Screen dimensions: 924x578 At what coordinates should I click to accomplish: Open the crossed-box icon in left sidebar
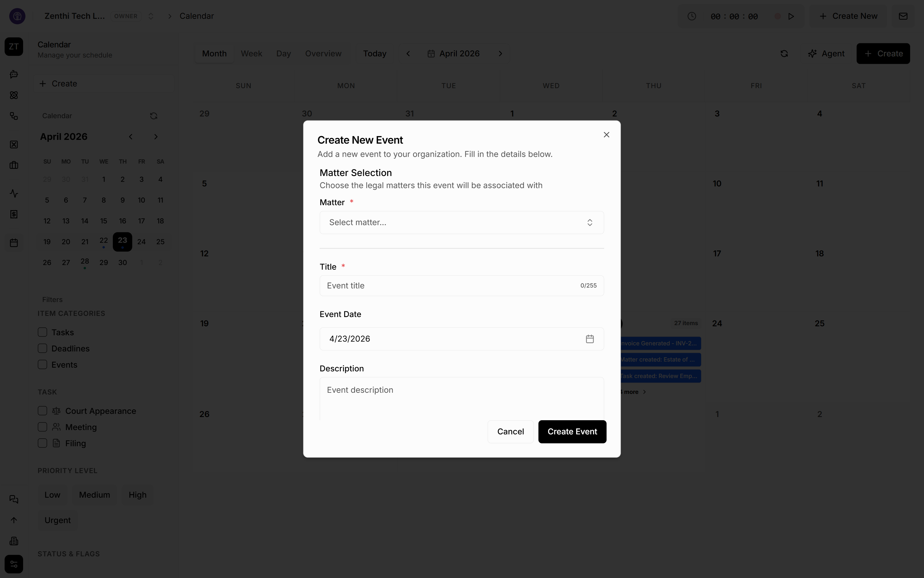(x=14, y=144)
